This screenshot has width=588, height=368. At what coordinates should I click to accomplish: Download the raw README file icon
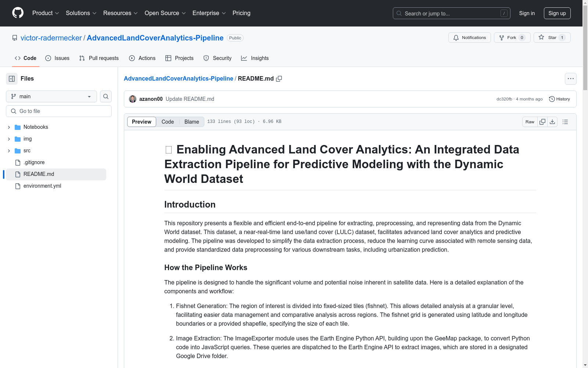point(552,121)
